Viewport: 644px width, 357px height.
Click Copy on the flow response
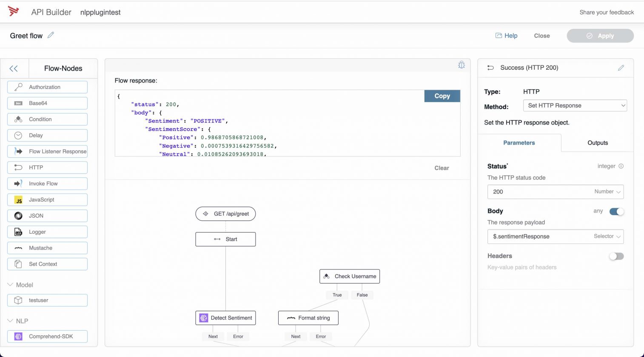click(442, 96)
